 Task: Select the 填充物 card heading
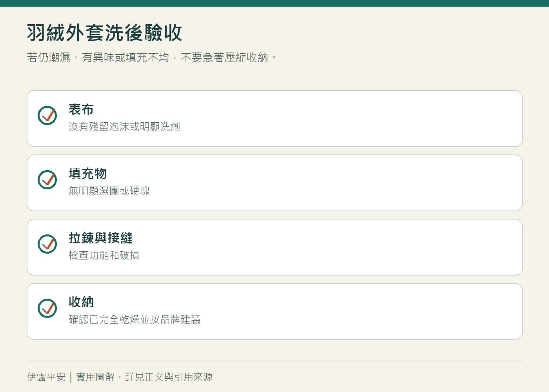(88, 174)
